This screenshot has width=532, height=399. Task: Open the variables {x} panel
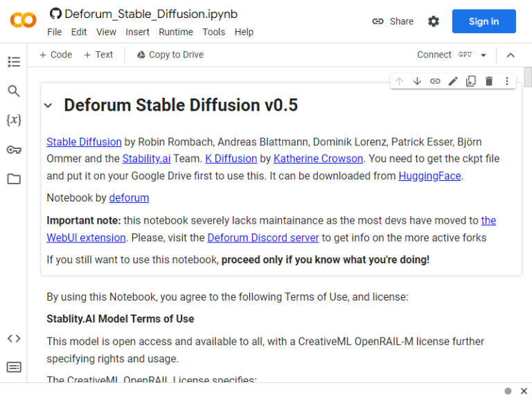pyautogui.click(x=14, y=120)
